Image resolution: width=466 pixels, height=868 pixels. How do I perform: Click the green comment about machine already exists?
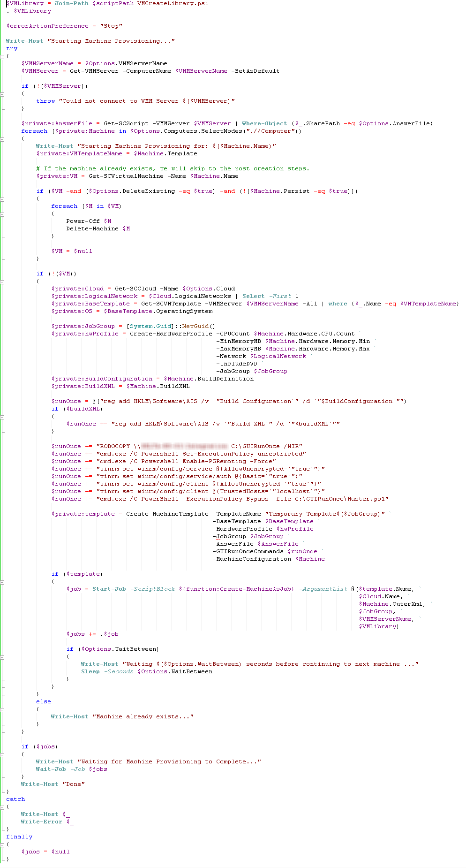pos(173,168)
